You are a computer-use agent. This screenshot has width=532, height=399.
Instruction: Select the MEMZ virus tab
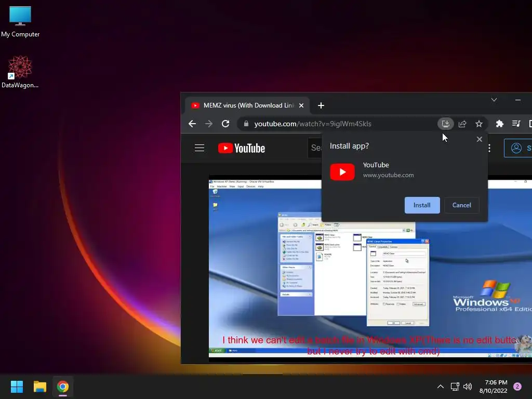(x=246, y=105)
